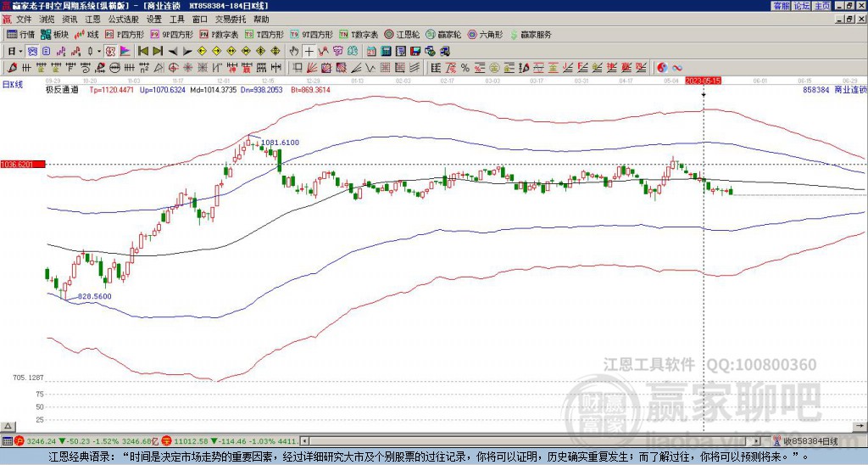868x465 pixels.
Task: Click horizontal scrollbar left arrow
Action: pyautogui.click(x=304, y=441)
